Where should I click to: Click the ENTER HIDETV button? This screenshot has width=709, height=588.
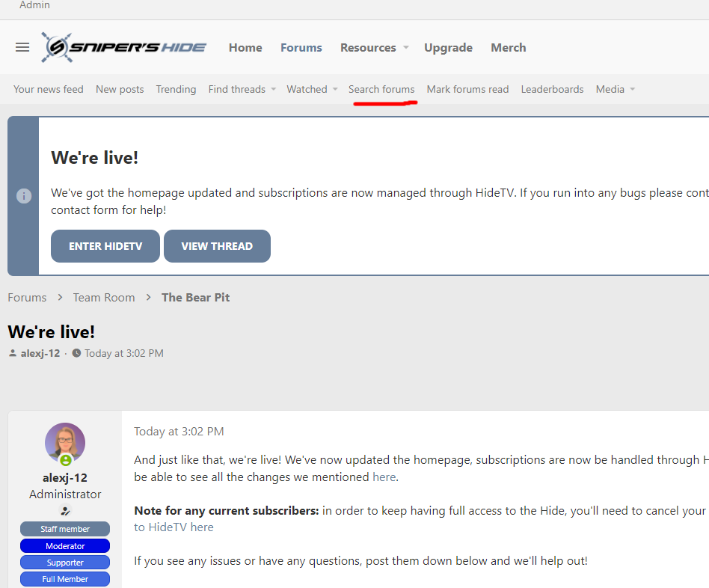click(105, 246)
